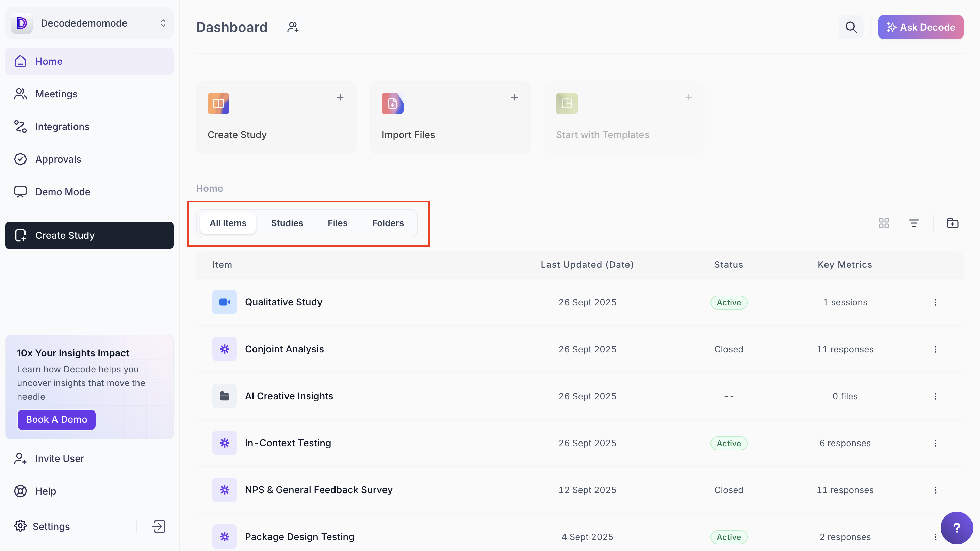Click the add collaborator icon beside Dashboard
This screenshot has height=551, width=980.
pyautogui.click(x=293, y=27)
